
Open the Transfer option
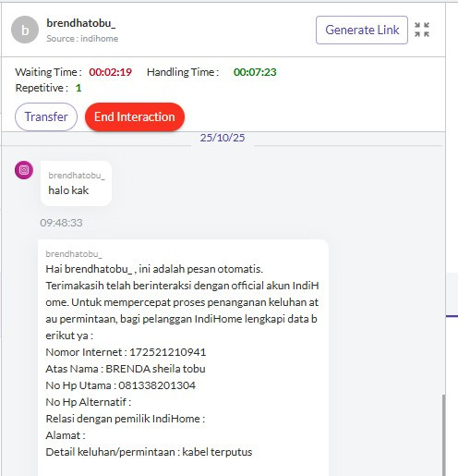pos(46,116)
